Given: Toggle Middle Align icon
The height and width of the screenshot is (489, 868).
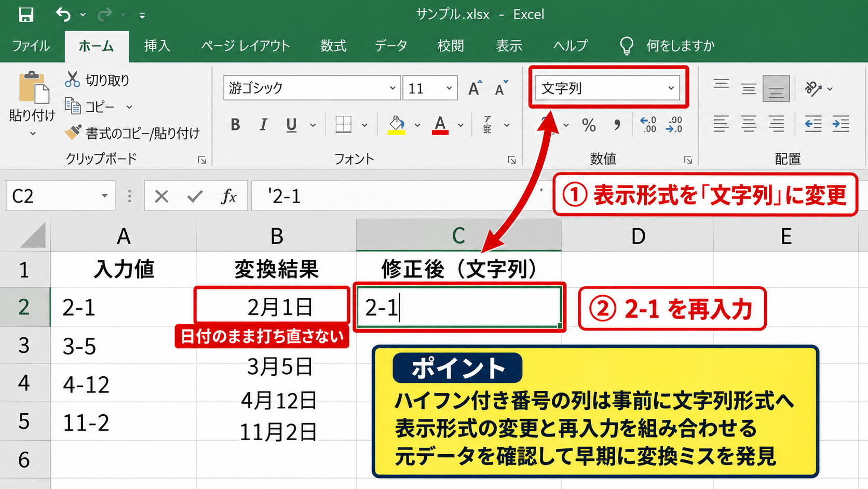Looking at the screenshot, I should [749, 88].
